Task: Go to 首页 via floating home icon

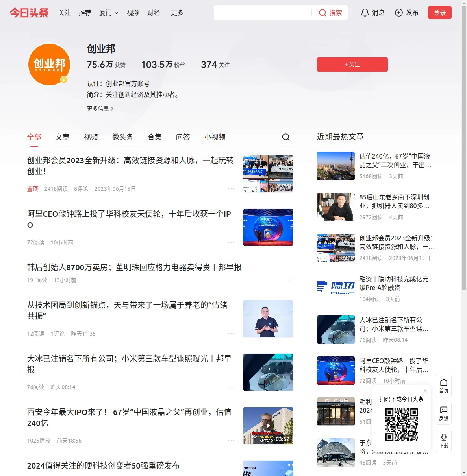Action: [444, 386]
